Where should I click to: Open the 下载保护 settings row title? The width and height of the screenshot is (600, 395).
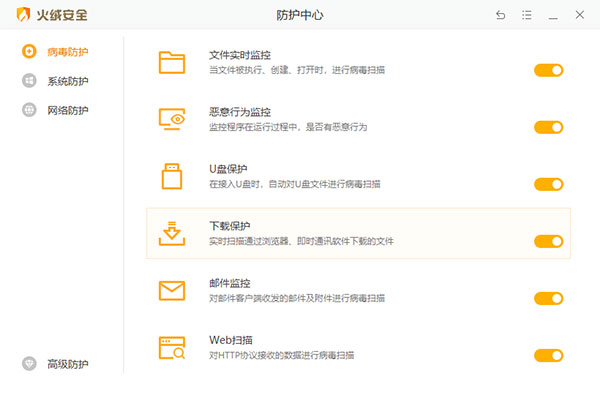pyautogui.click(x=230, y=226)
